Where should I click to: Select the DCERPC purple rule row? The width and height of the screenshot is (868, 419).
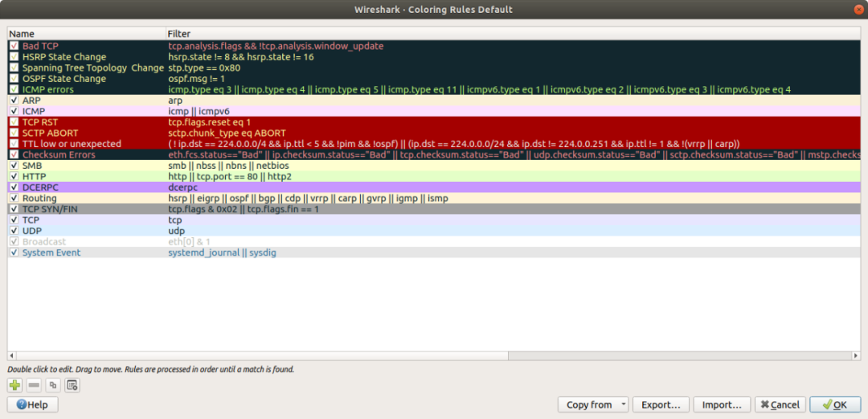coord(434,187)
